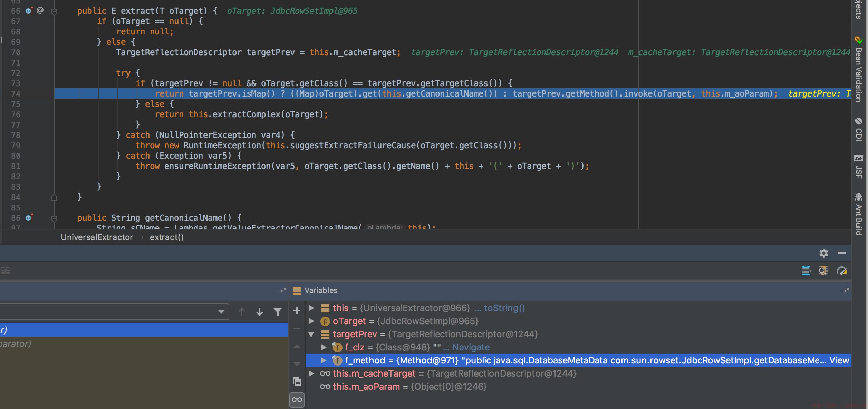Go to next frame with down arrow

tap(260, 312)
